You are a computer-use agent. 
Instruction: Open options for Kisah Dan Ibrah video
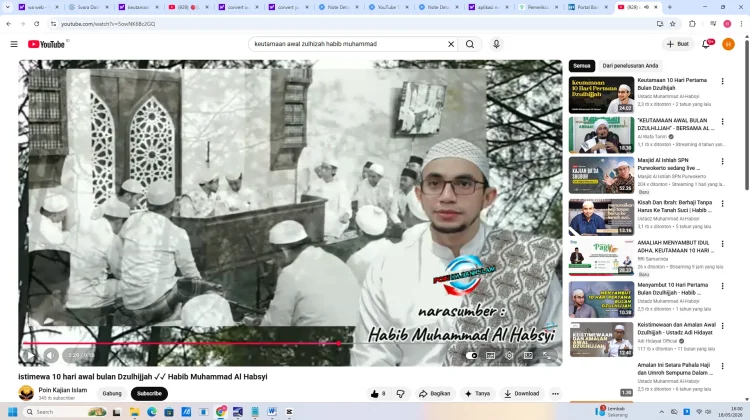pyautogui.click(x=722, y=204)
